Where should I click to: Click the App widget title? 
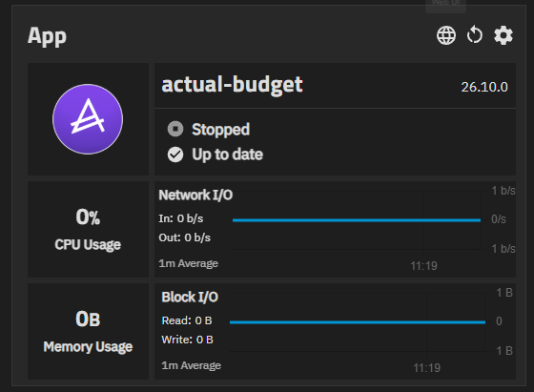47,37
